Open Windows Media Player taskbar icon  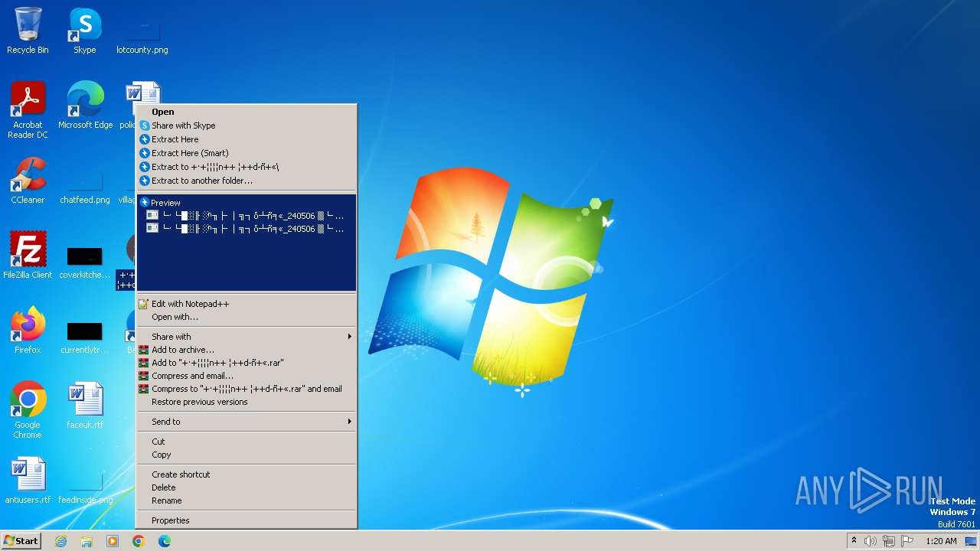click(x=113, y=541)
